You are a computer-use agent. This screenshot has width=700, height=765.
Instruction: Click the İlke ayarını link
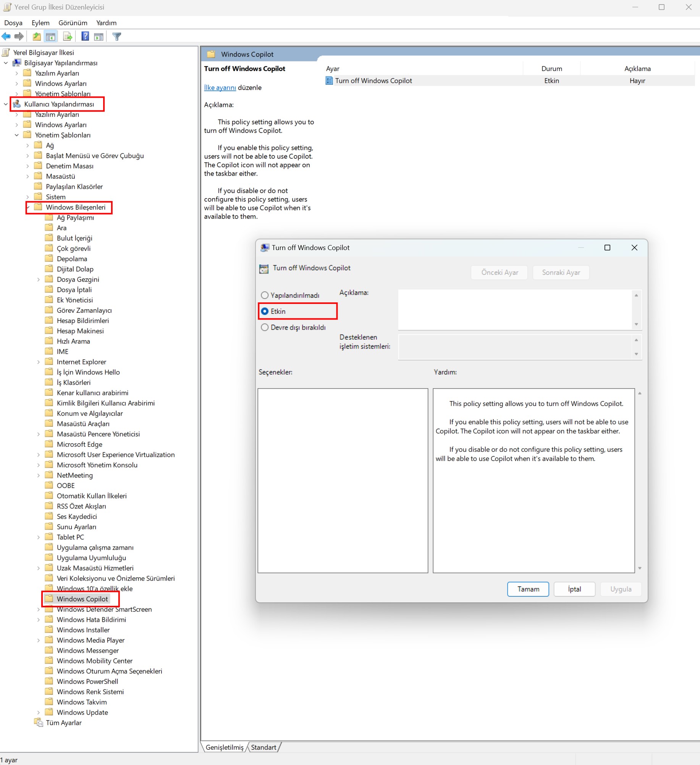coord(220,87)
